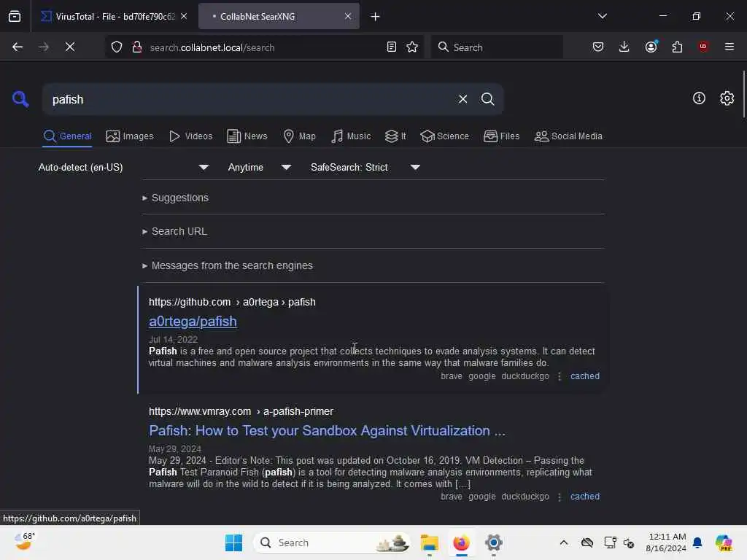Open the a0rtega/pafish result link

193,322
